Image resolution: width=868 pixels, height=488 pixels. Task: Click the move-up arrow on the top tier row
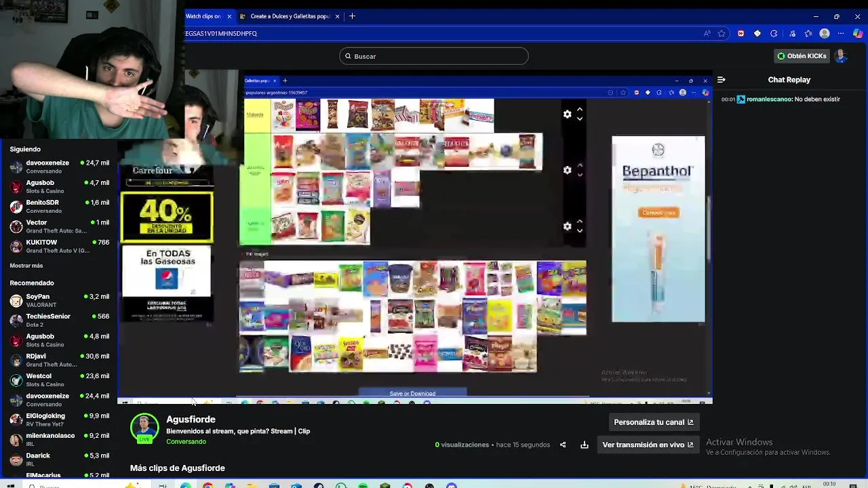(x=579, y=110)
